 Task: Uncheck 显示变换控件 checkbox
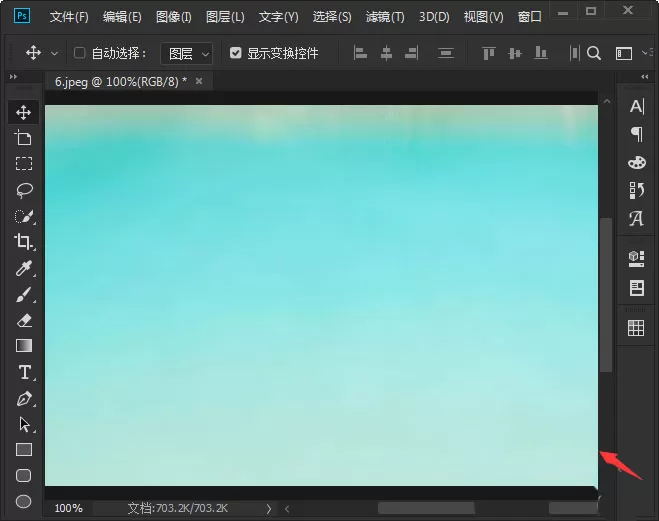click(x=235, y=53)
